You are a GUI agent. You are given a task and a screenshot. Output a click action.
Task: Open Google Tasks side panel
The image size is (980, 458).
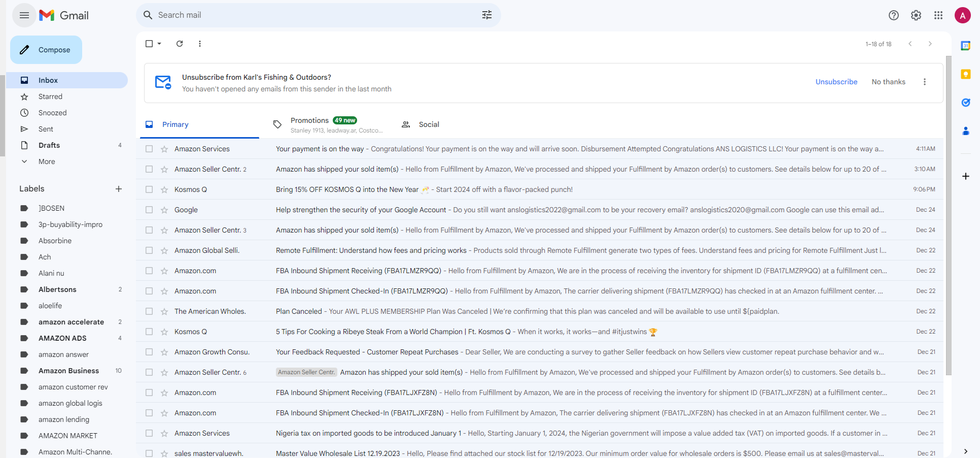click(x=966, y=103)
